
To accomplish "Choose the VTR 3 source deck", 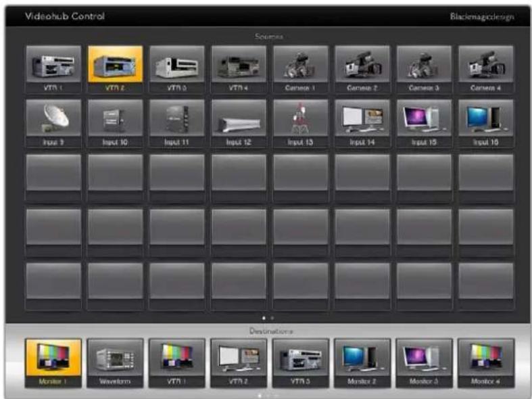I will pyautogui.click(x=177, y=69).
